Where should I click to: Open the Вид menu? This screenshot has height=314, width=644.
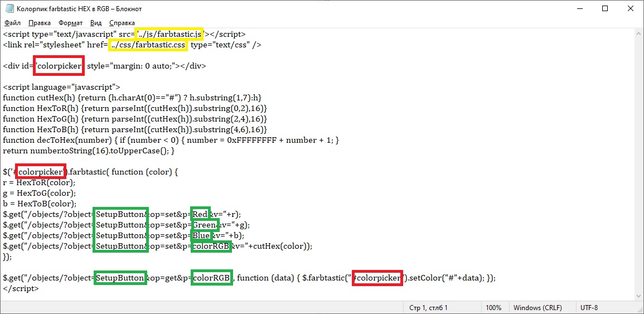point(96,23)
